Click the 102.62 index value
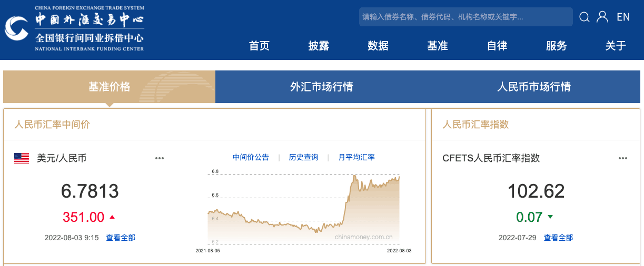The image size is (644, 266). [x=536, y=191]
